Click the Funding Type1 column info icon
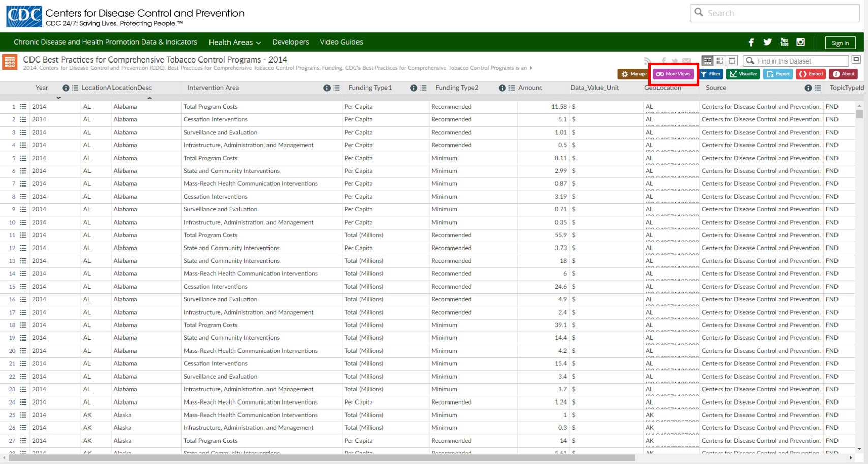This screenshot has width=868, height=464. (x=414, y=88)
